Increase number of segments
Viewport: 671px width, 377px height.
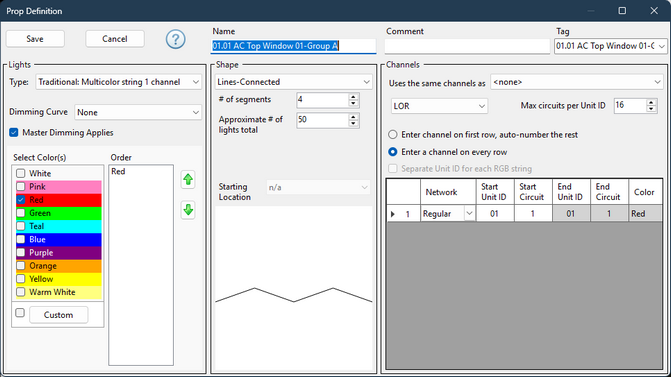point(353,97)
